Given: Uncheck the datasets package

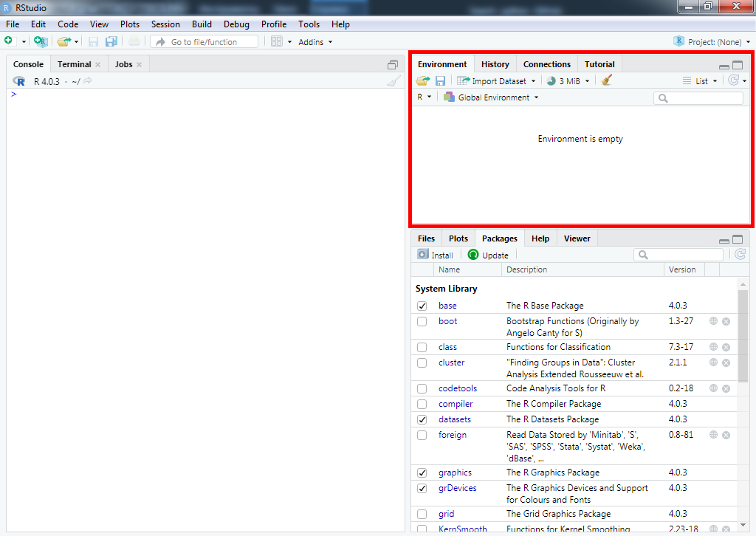Looking at the screenshot, I should pos(422,419).
